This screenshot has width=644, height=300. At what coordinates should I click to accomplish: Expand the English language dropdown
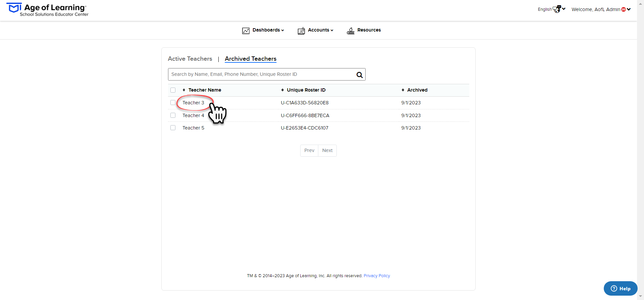(x=551, y=9)
